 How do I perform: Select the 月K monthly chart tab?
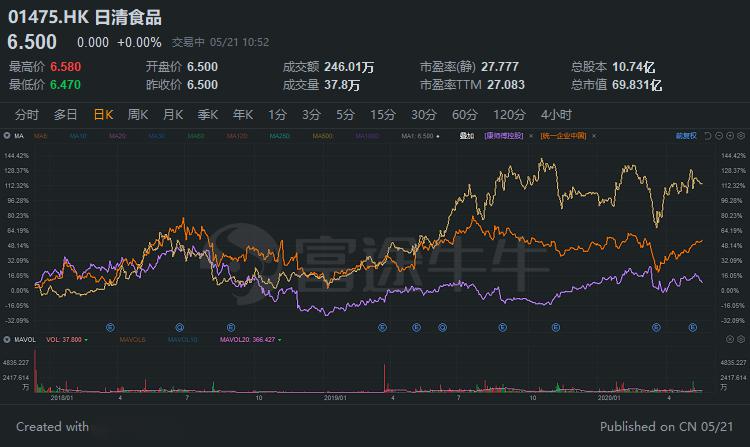(173, 114)
